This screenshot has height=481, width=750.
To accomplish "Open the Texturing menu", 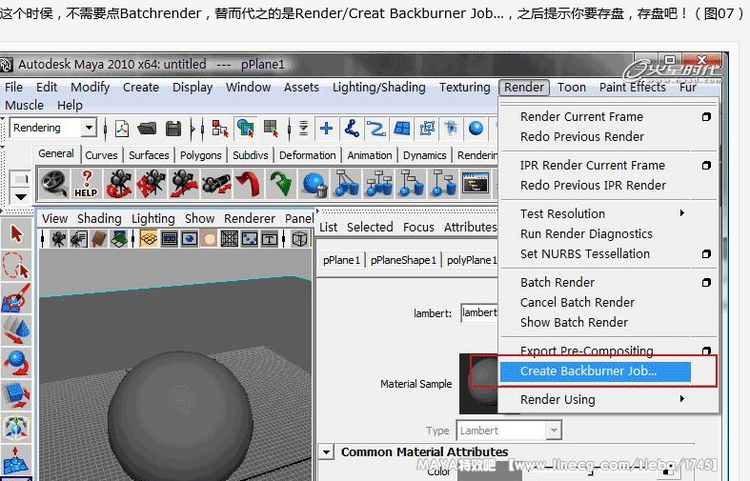I will [464, 87].
